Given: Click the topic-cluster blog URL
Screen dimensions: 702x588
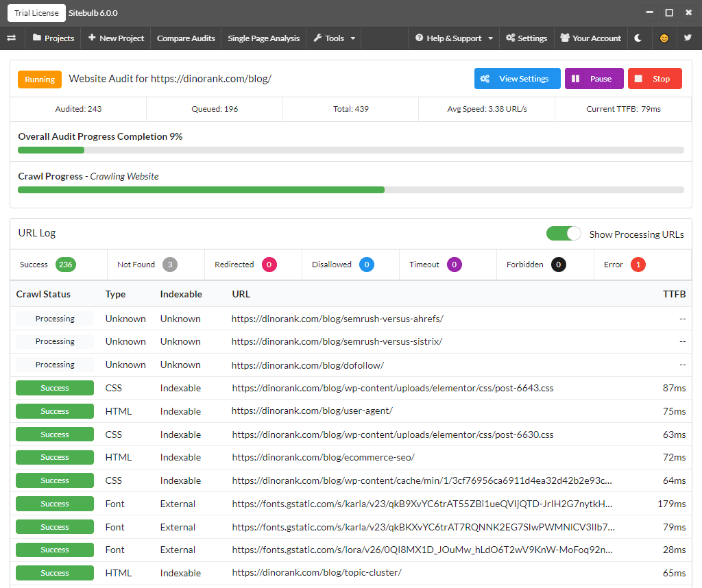Looking at the screenshot, I should point(317,572).
